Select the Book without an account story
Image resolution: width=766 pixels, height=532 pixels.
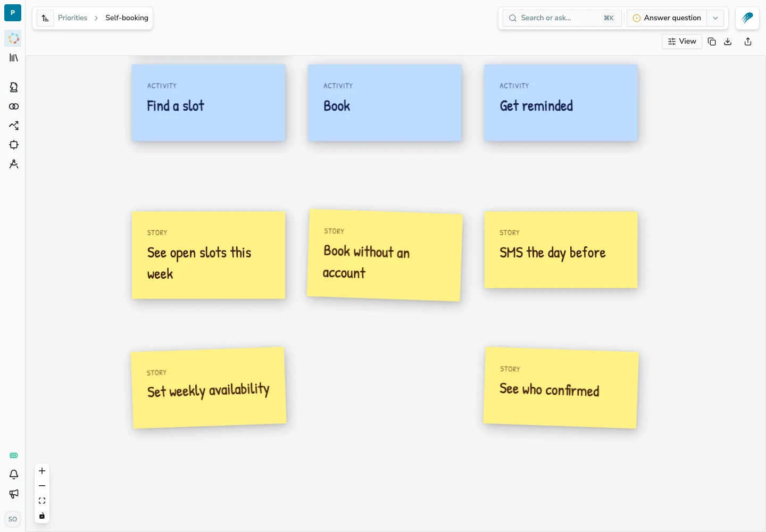click(385, 255)
